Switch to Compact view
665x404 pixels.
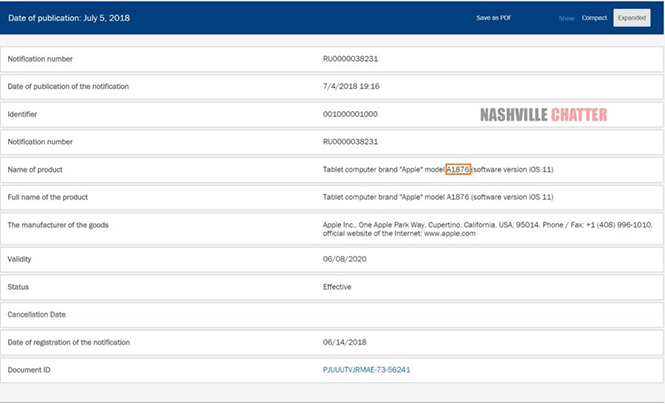click(594, 18)
